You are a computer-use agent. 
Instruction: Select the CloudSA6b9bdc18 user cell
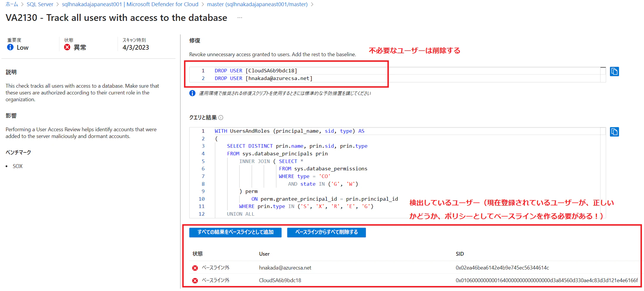(x=280, y=280)
